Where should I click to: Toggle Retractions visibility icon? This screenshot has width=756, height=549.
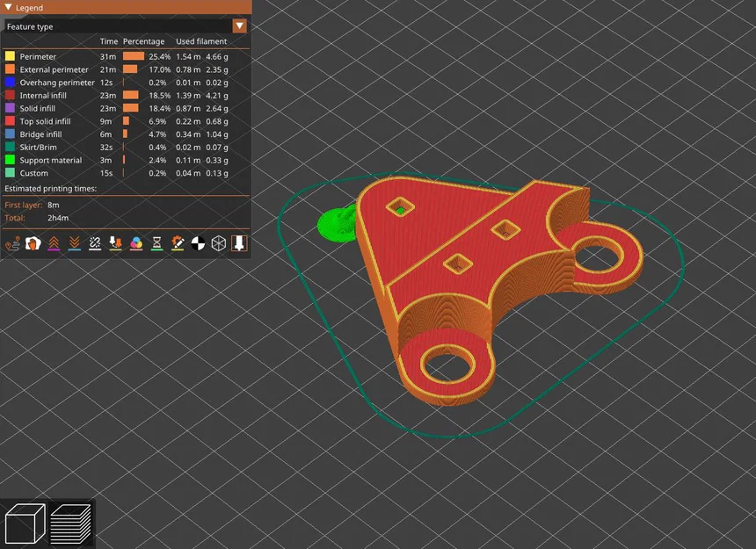[x=54, y=243]
